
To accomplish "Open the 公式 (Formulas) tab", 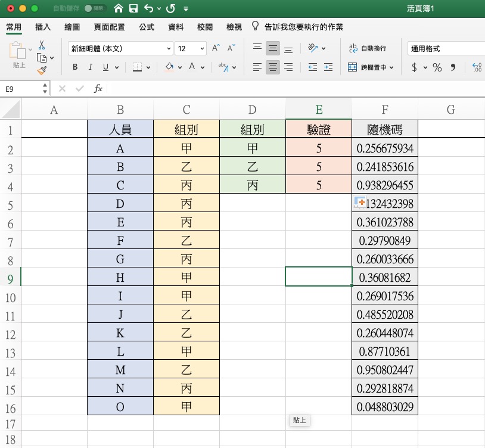I will 147,27.
